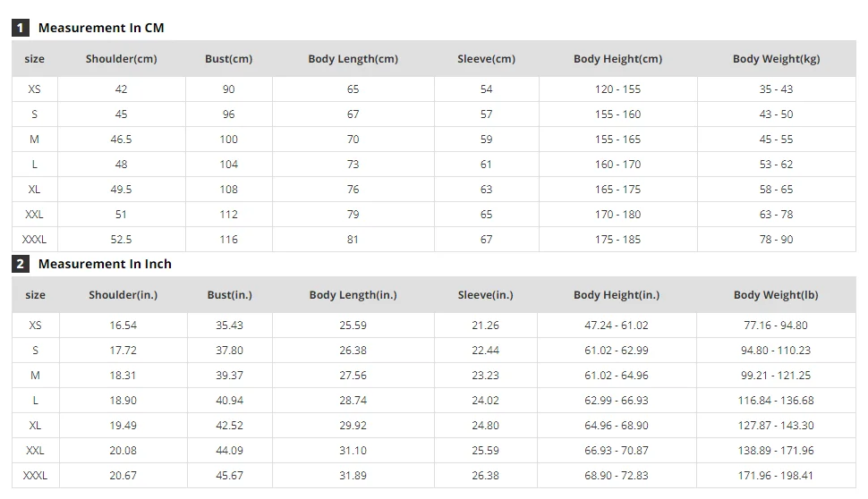Click the 42.52 bust inch value

point(229,426)
